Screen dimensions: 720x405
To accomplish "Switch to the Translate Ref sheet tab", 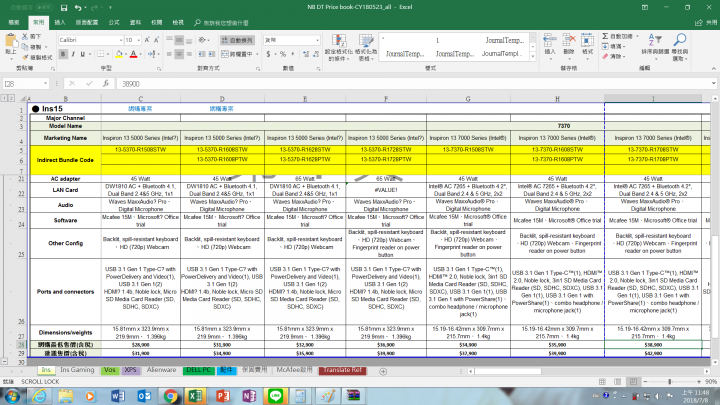I will (343, 370).
